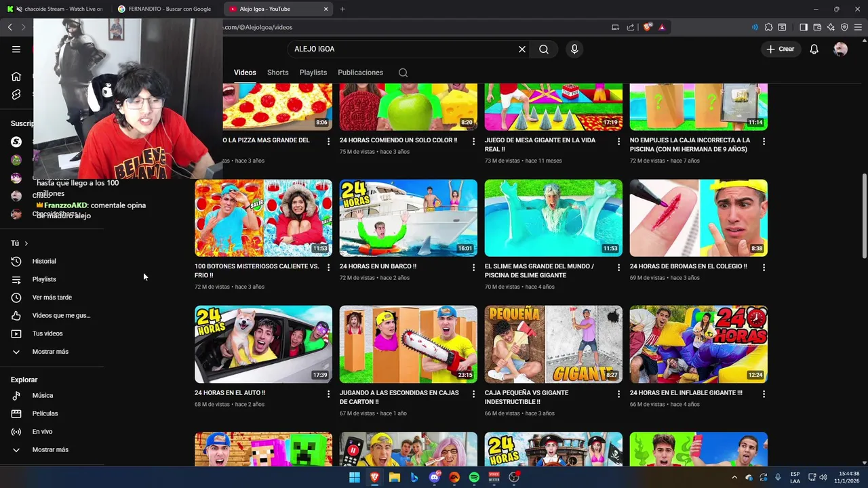Open Ver más tarde in sidebar
This screenshot has width=868, height=488.
(52, 298)
